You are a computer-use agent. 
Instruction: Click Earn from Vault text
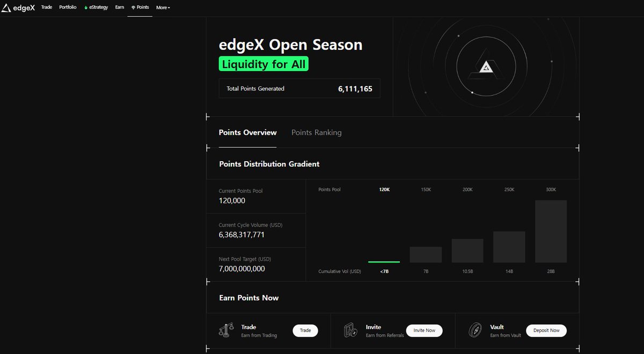(506, 335)
